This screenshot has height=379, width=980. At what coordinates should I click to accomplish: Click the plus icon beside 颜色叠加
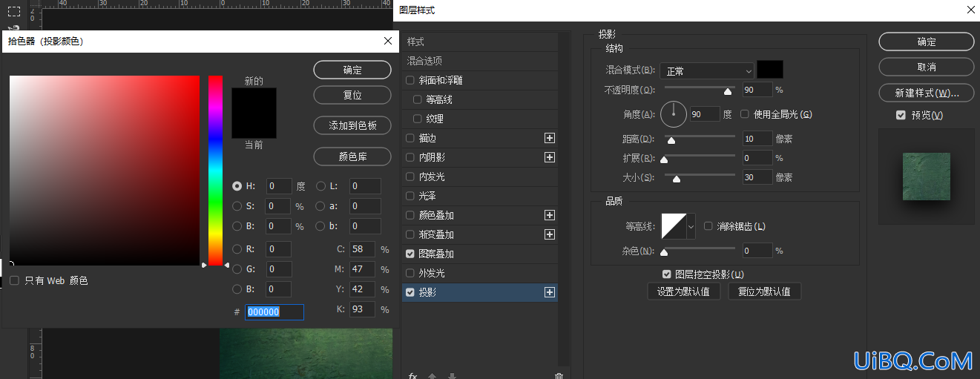point(550,215)
